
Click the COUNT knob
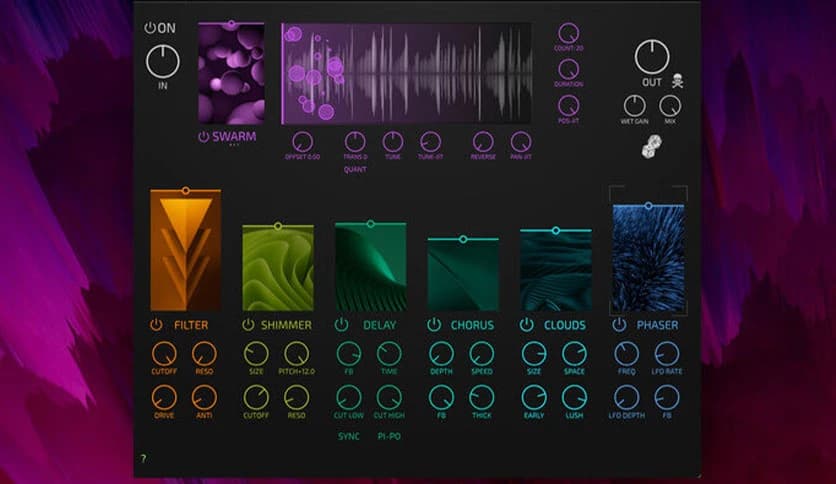pyautogui.click(x=568, y=34)
